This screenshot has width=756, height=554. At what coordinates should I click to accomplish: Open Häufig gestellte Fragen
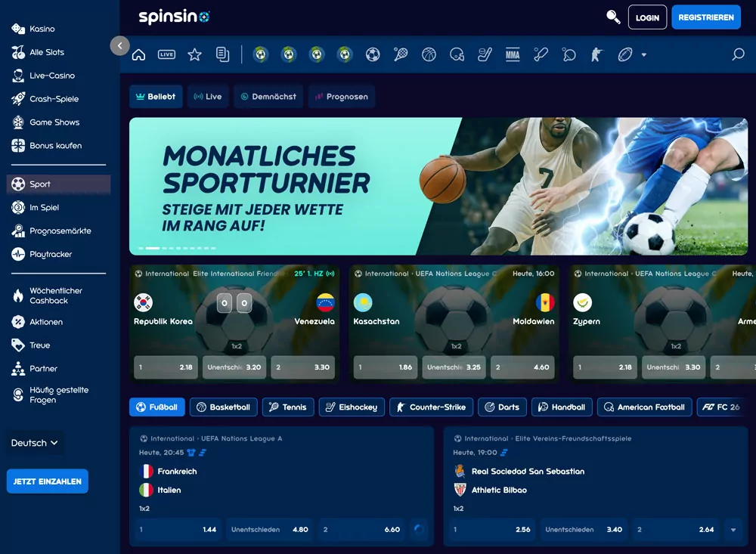58,395
